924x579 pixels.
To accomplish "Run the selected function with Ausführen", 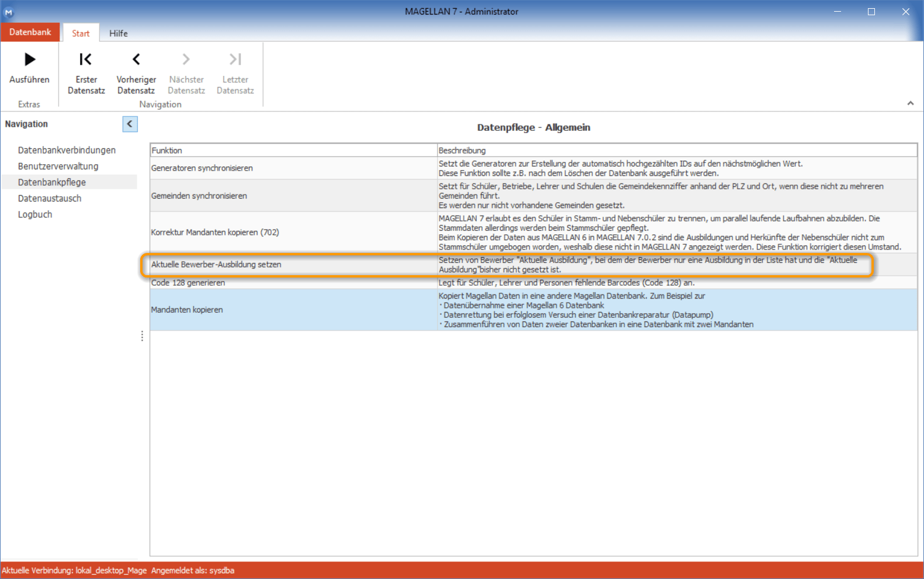I will tap(29, 68).
